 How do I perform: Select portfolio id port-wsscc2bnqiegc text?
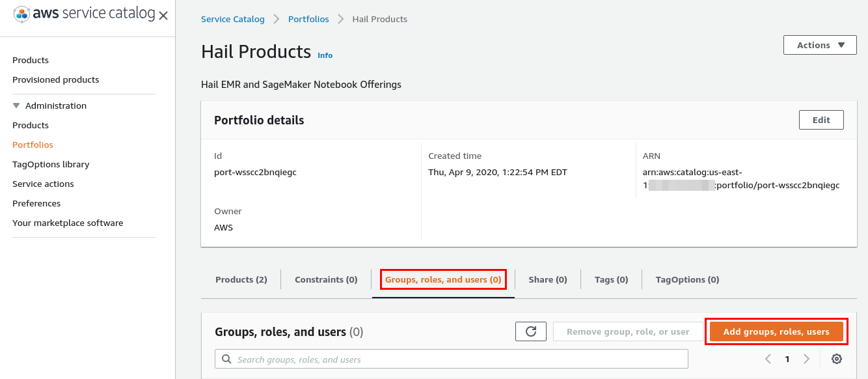(x=255, y=172)
